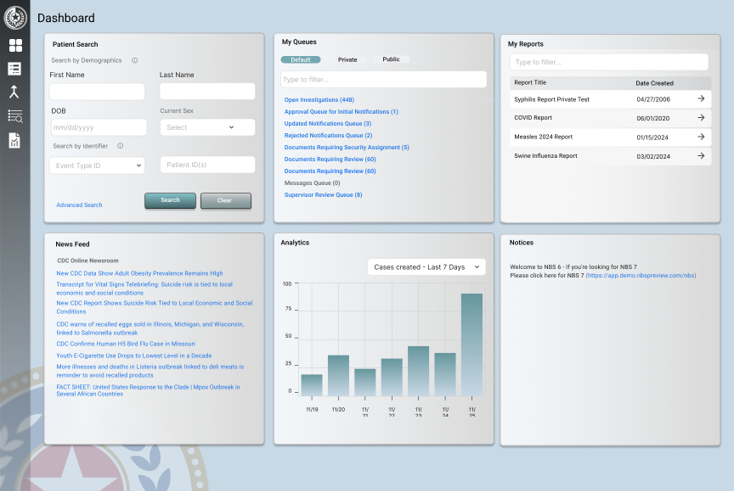Viewport: 734px width, 491px height.
Task: Click the tallest 11/25 chart bar
Action: pos(472,344)
